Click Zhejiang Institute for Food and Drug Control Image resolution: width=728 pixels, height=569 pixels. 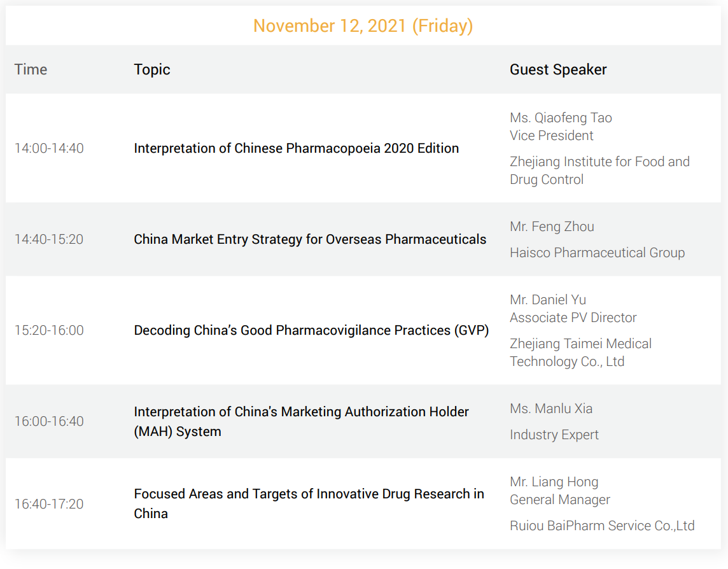600,171
